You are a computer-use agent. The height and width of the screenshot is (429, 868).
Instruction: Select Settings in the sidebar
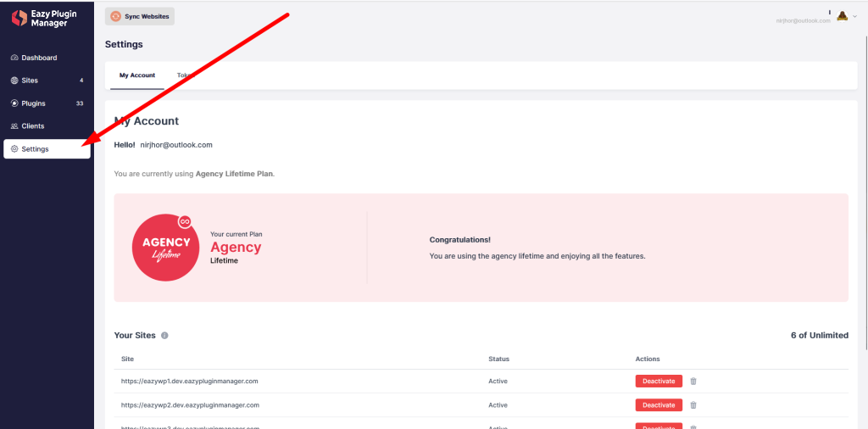click(47, 149)
